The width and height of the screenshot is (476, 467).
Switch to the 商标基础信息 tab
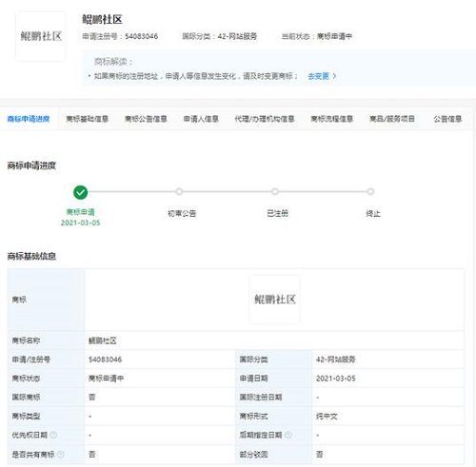[88, 119]
